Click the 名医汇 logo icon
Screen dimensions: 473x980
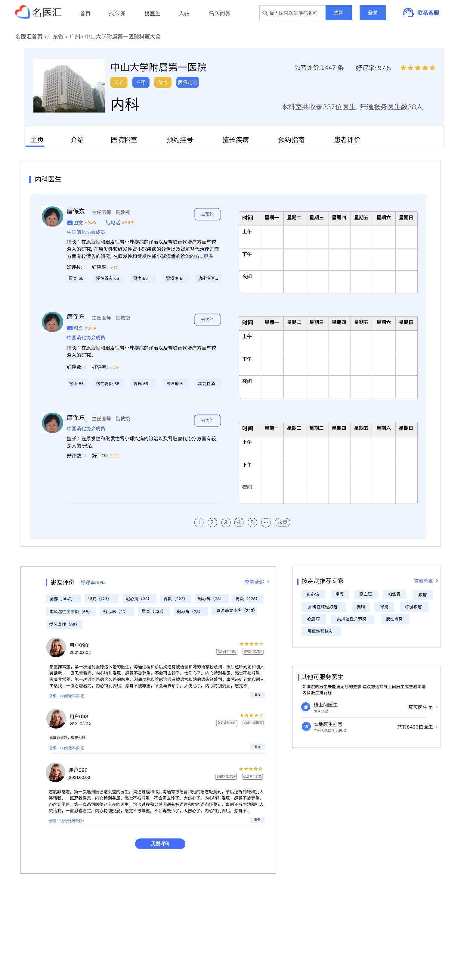(22, 12)
